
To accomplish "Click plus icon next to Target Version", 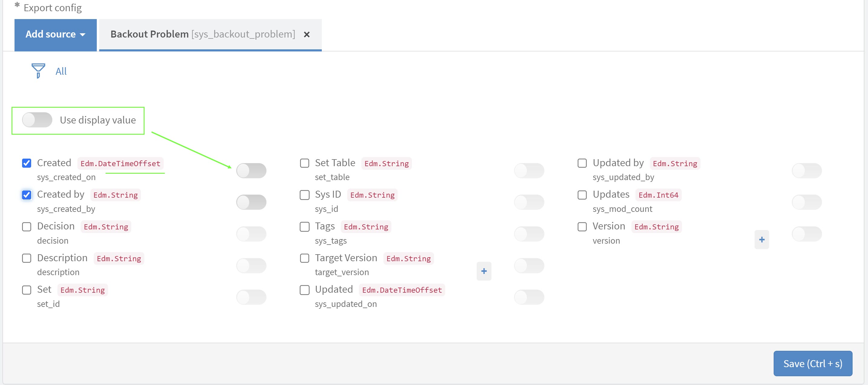I will tap(484, 271).
